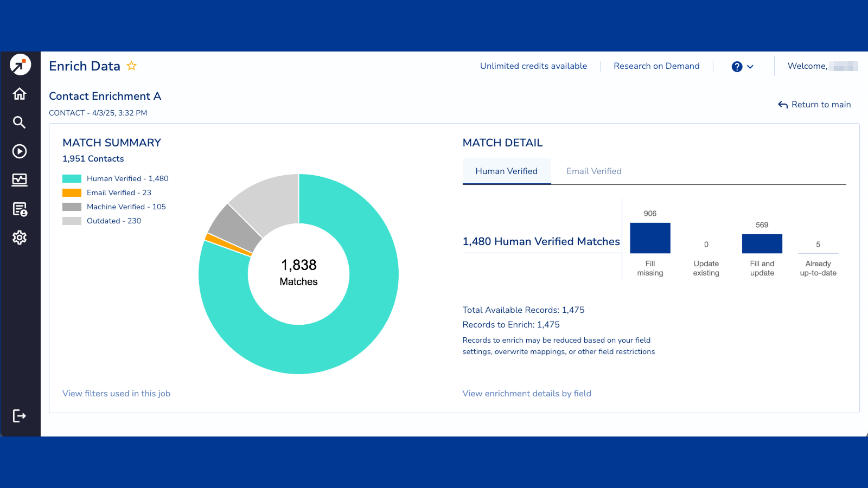868x488 pixels.
Task: Click the play circle sidebar icon
Action: (20, 151)
